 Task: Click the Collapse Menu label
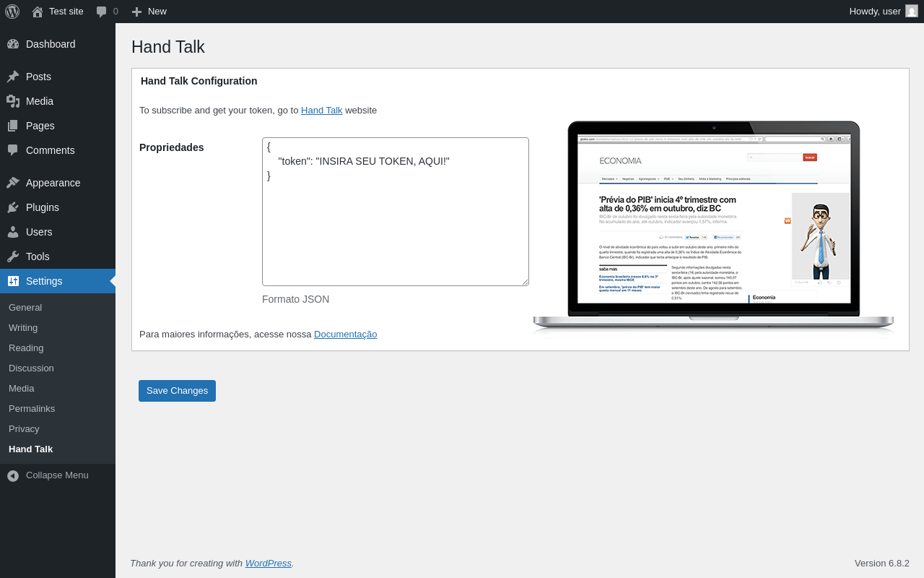click(57, 475)
